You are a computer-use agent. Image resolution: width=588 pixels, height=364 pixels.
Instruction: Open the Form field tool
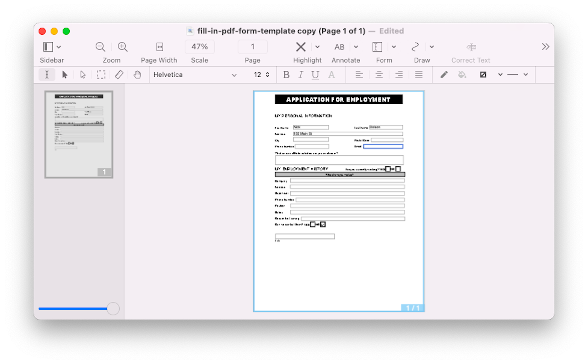377,46
